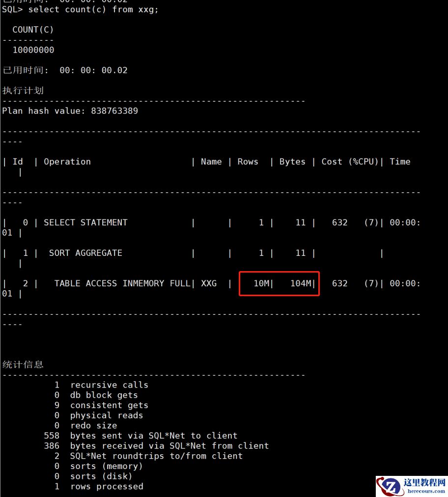Click the consistent gets statistic line
Screen dimensions: 448x497
(102, 405)
